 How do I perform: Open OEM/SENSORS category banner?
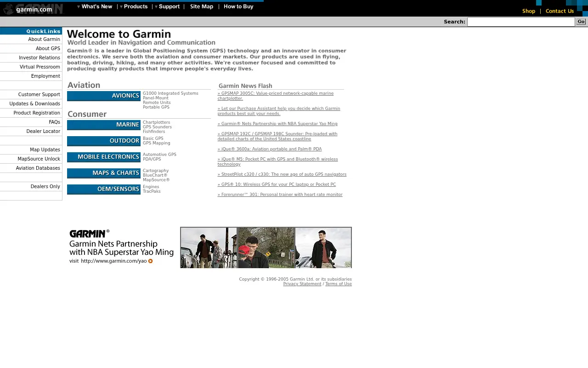pos(104,190)
